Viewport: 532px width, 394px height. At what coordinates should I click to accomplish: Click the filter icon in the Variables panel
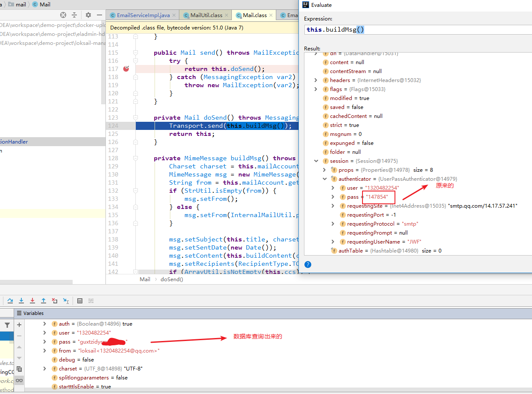[x=8, y=326]
